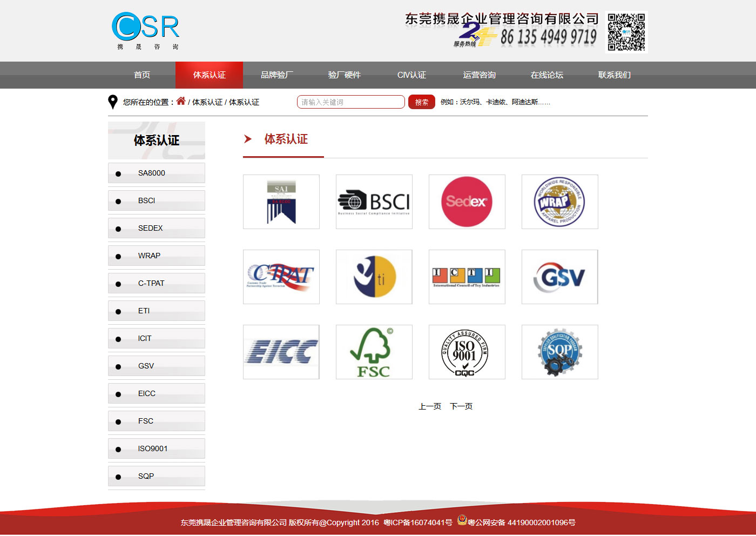This screenshot has width=756, height=536.
Task: Open the ISO 9001 logo tile
Action: pyautogui.click(x=467, y=352)
